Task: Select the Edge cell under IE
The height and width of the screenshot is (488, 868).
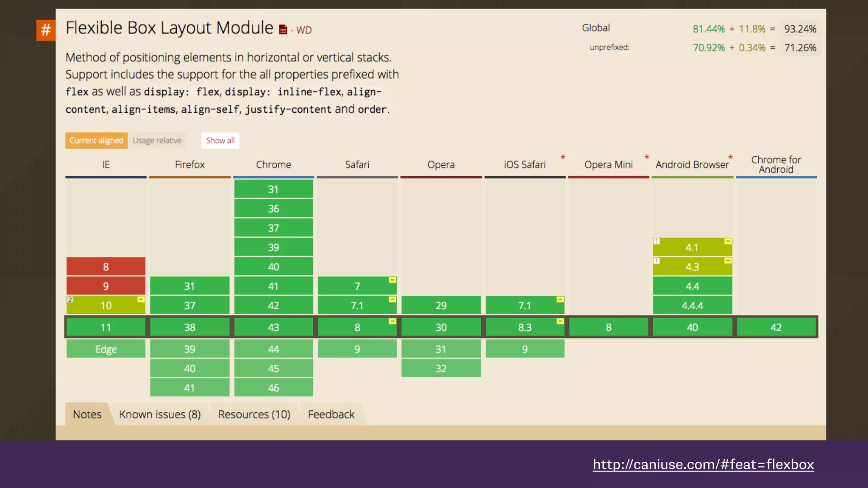Action: click(106, 349)
